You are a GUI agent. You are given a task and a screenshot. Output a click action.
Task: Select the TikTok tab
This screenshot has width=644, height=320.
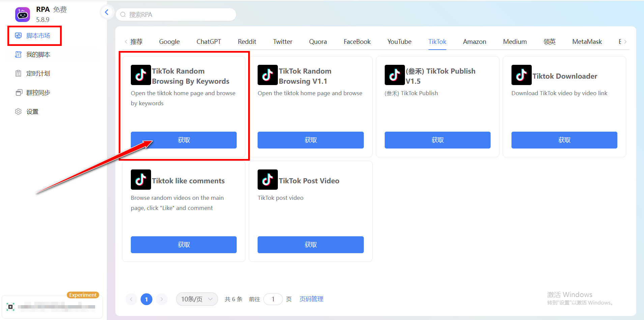437,42
